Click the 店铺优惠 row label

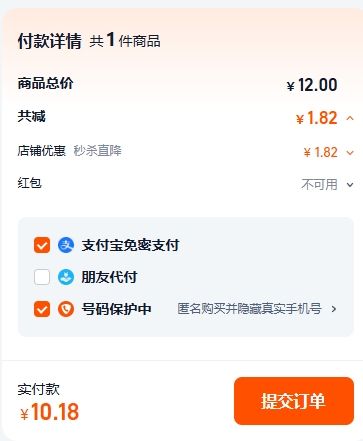coord(42,151)
